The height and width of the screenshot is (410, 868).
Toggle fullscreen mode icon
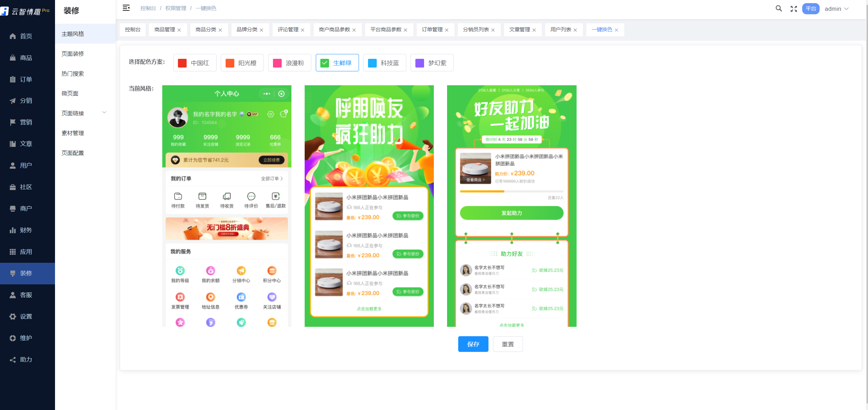pyautogui.click(x=793, y=9)
